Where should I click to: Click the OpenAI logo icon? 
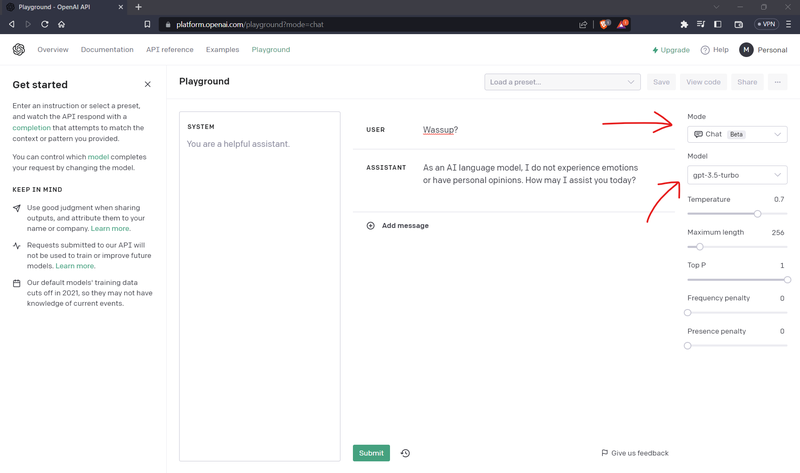(19, 49)
